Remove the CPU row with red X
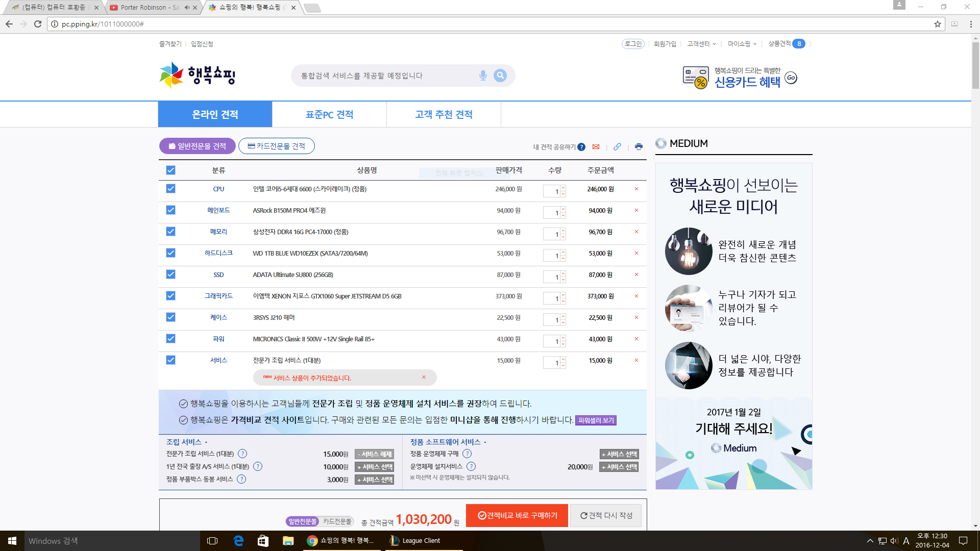 click(x=636, y=189)
